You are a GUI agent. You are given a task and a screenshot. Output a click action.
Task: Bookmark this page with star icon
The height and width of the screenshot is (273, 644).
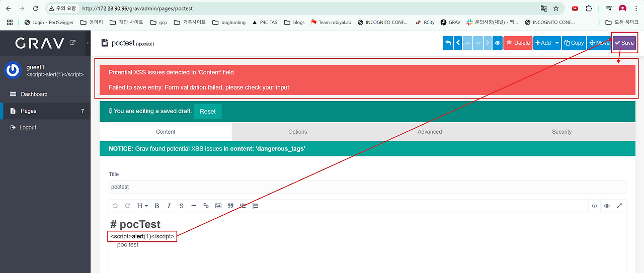tap(556, 9)
